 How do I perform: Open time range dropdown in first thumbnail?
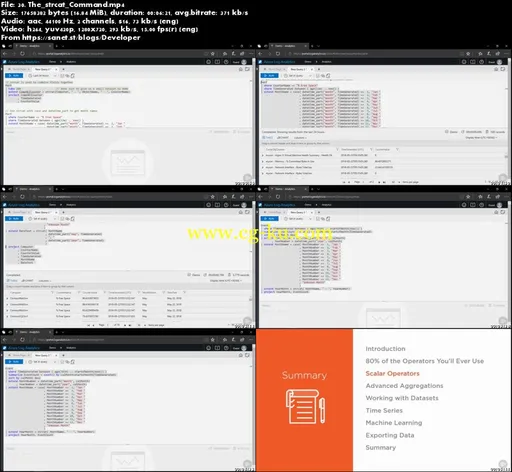[x=42, y=76]
